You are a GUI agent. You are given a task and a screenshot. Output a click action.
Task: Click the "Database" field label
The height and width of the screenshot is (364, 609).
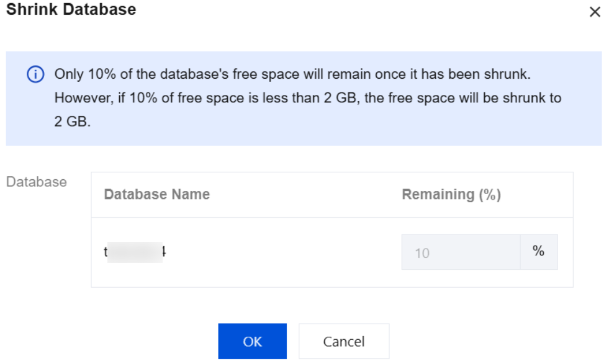coord(36,182)
